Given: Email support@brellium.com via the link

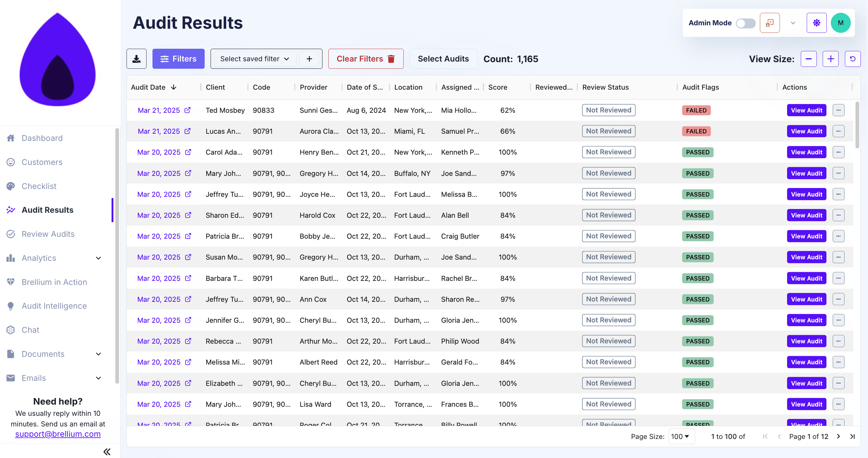Looking at the screenshot, I should click(x=57, y=434).
